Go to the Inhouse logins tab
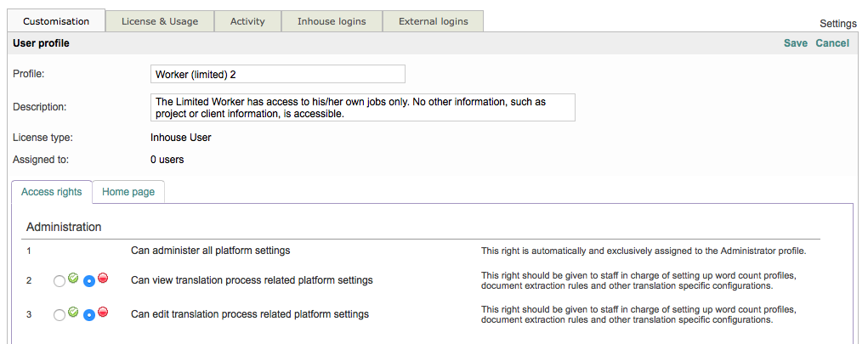868x344 pixels. tap(332, 21)
